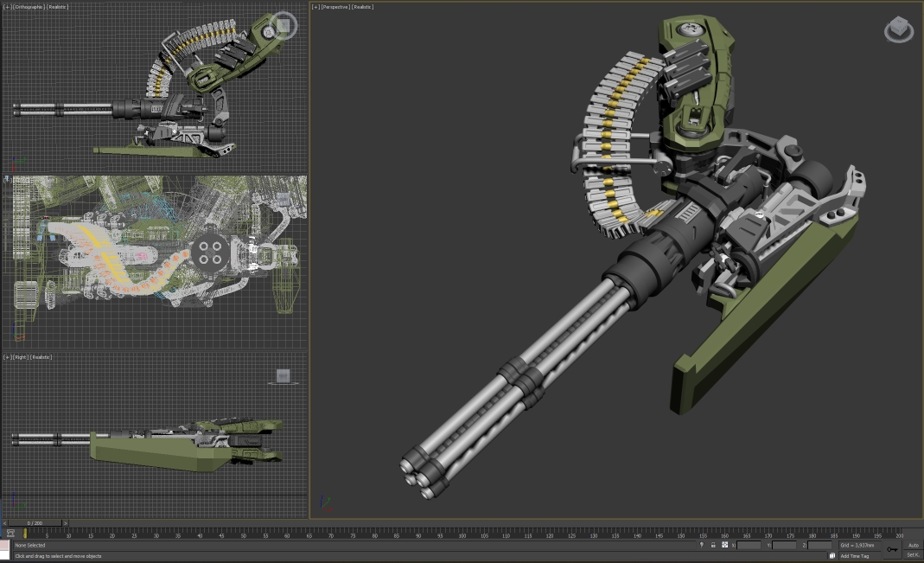Viewport: 924px width, 563px height.
Task: Open the Perspective view label menu
Action: pyautogui.click(x=335, y=7)
